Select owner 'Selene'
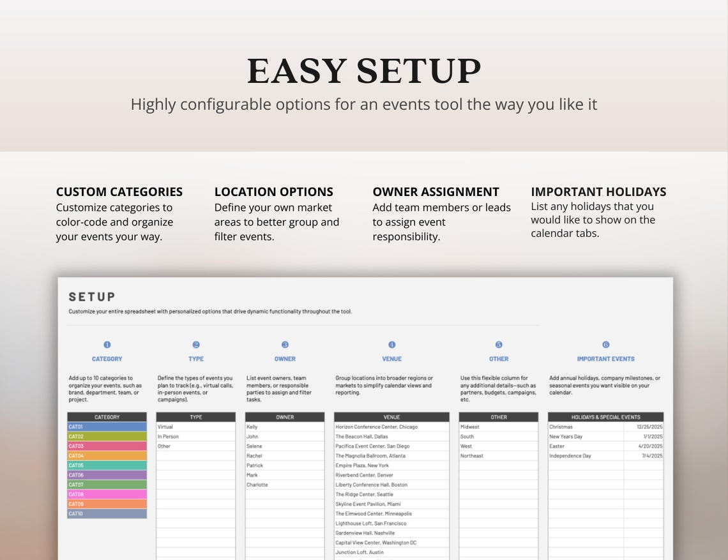Screen dimensions: 728x560 click(285, 446)
